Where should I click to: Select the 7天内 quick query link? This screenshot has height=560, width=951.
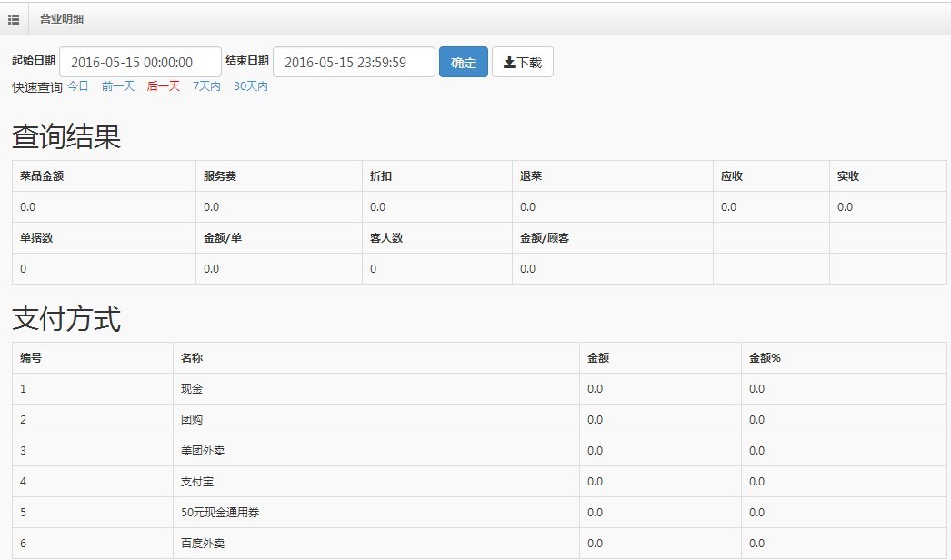tap(206, 86)
